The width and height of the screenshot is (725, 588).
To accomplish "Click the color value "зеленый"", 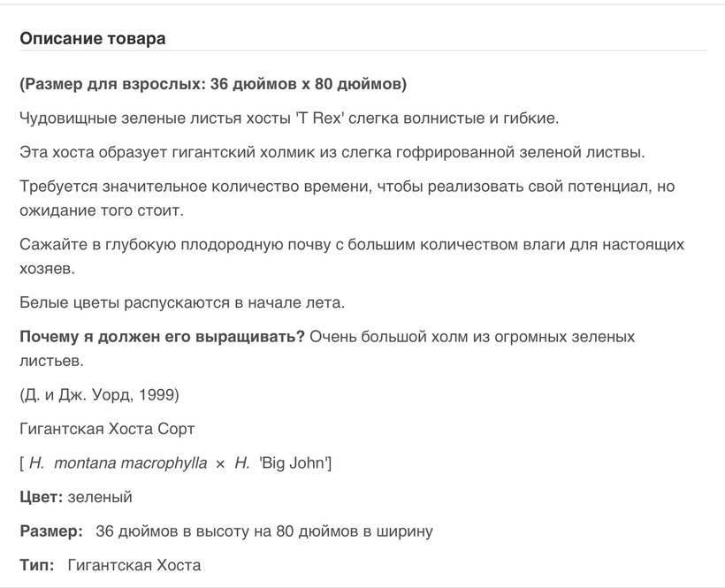I will click(100, 497).
